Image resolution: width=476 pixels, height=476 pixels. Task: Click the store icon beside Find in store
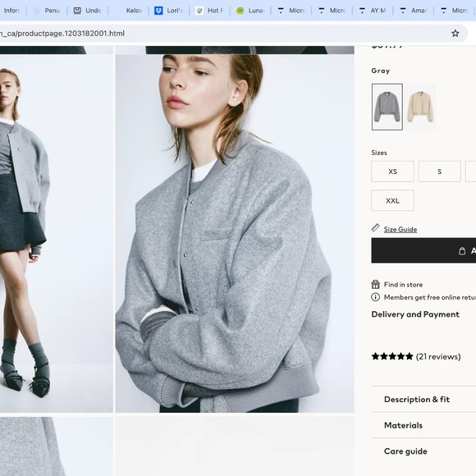[x=376, y=284]
